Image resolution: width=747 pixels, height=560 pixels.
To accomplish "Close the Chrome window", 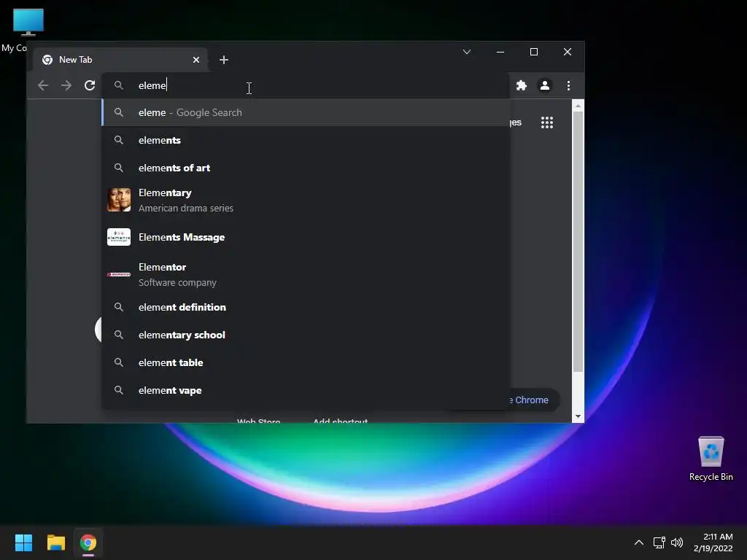I will tap(568, 52).
